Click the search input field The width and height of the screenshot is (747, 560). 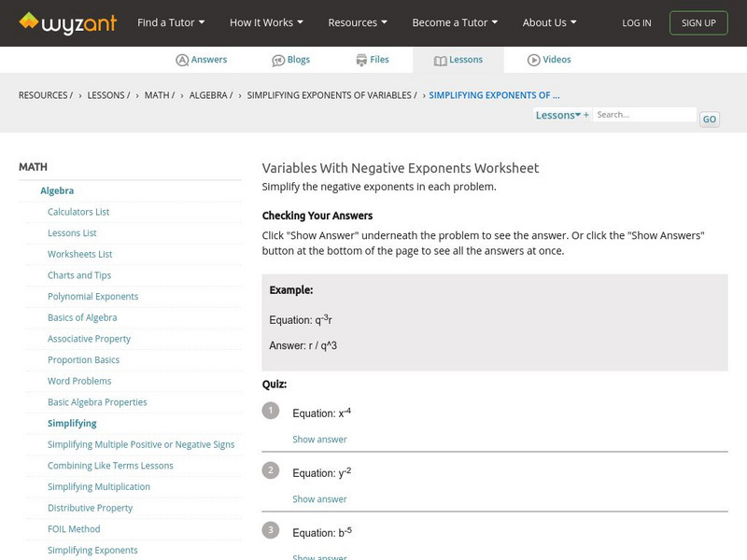(x=644, y=115)
